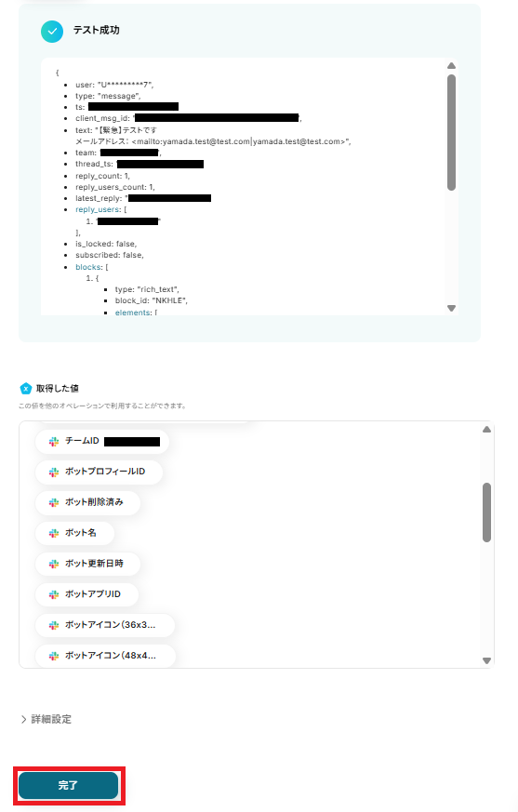Click JSON result scrollbar down arrow

tap(451, 308)
